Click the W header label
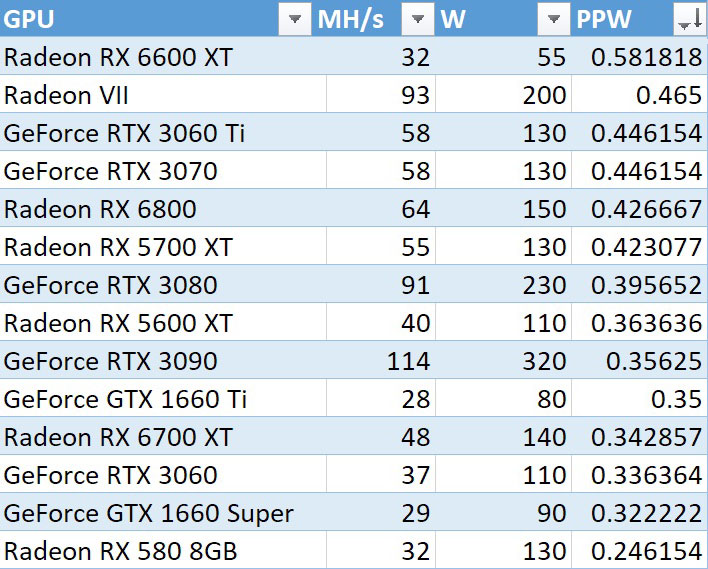This screenshot has height=569, width=708. (x=453, y=19)
